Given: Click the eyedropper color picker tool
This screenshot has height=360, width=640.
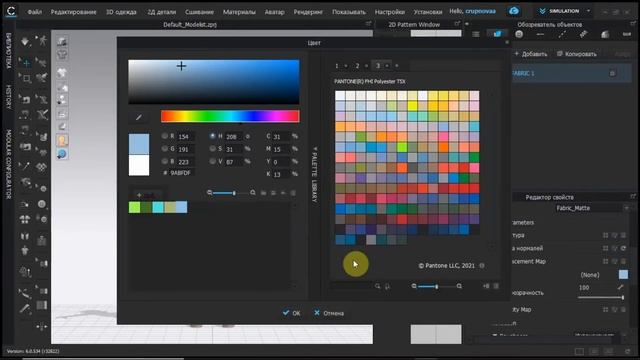Looking at the screenshot, I should coord(139,118).
